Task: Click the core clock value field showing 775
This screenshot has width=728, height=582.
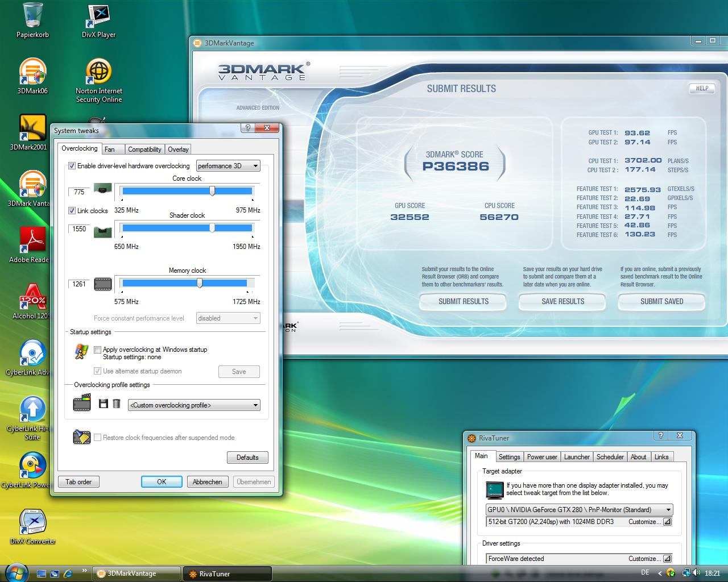Action: coord(79,192)
